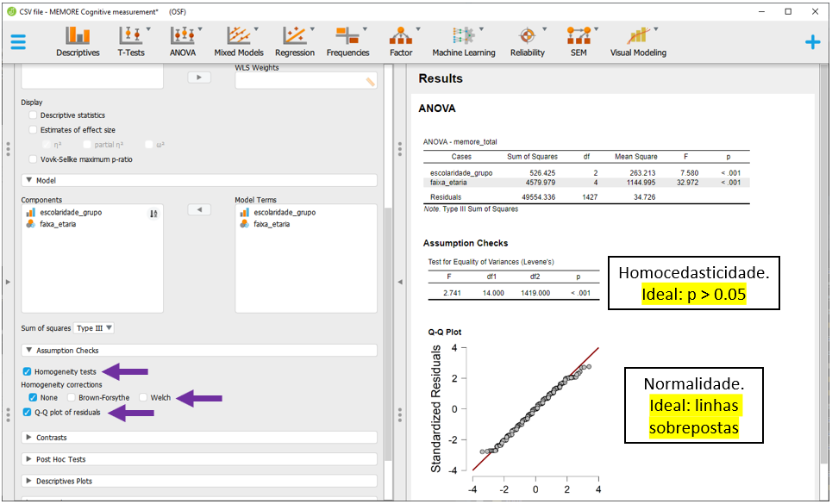Click the ANOVA results heading
This screenshot has width=832, height=504.
point(437,109)
